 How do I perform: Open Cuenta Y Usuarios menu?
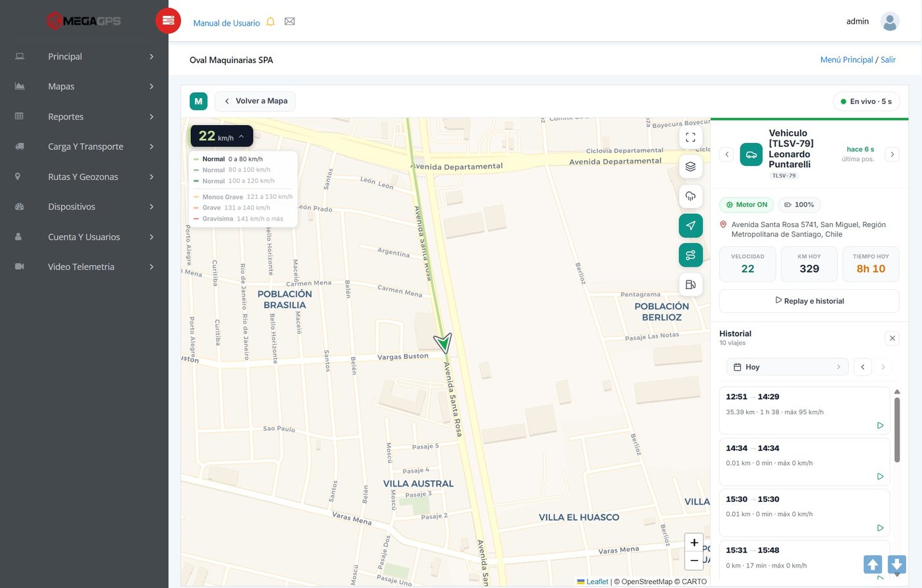coord(84,236)
